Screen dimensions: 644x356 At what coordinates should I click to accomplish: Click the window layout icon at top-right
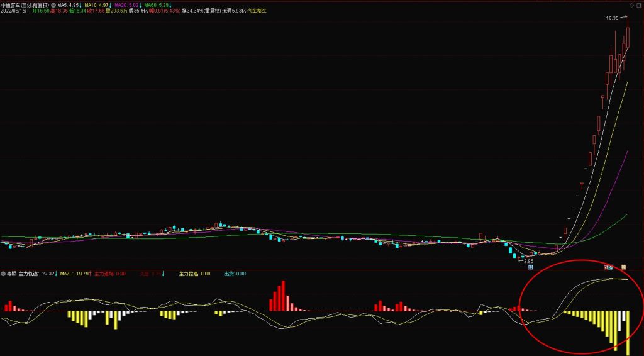(640, 5)
